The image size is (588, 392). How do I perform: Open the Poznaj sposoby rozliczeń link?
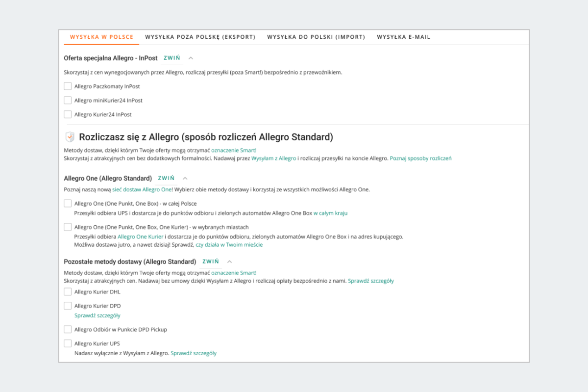pos(420,158)
